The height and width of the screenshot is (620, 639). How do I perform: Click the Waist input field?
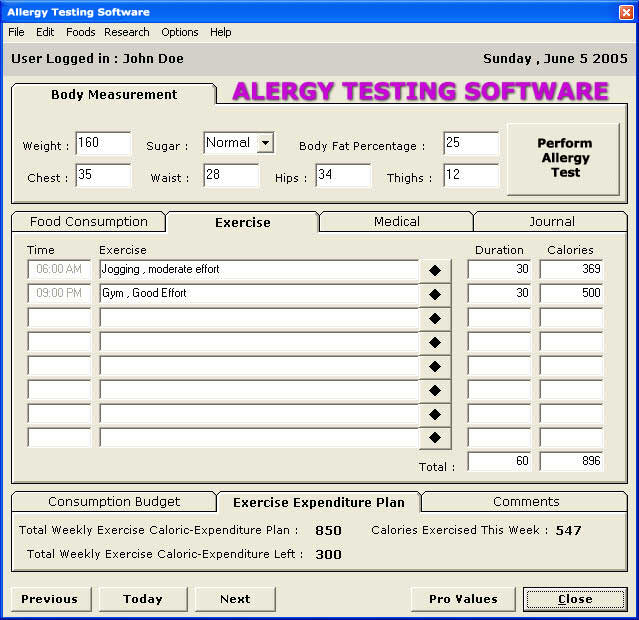231,175
